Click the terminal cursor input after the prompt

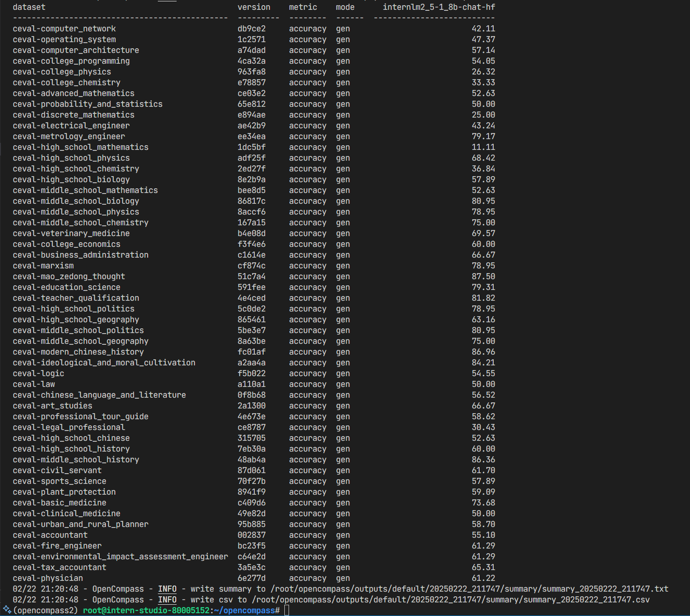coord(287,610)
